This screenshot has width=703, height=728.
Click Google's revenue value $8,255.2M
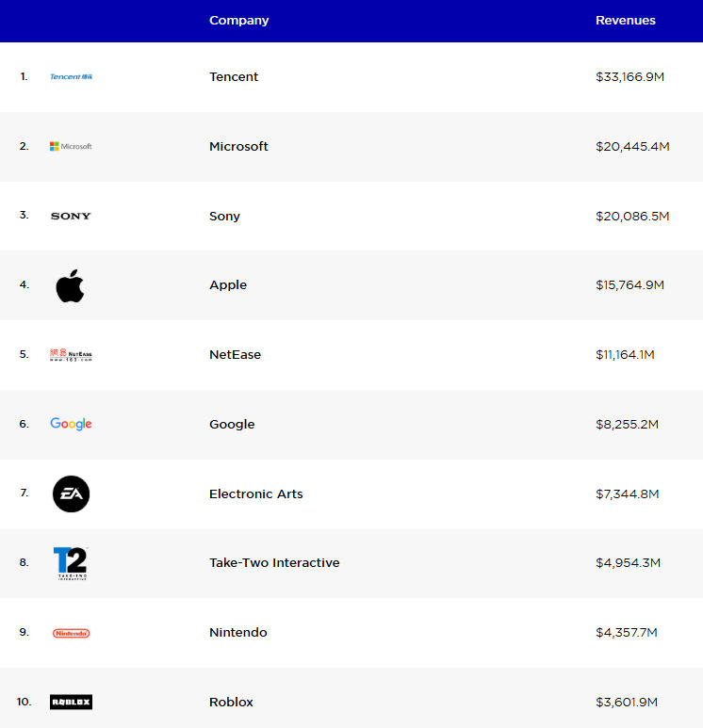(x=627, y=425)
